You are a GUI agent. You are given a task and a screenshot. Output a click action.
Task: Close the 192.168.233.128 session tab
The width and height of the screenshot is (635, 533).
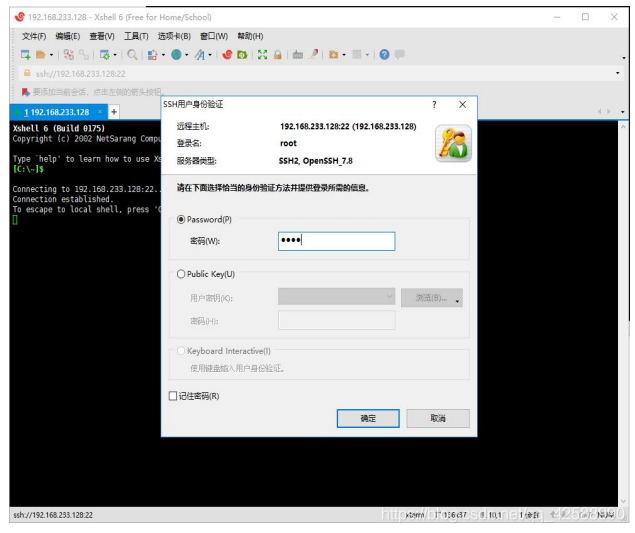100,112
